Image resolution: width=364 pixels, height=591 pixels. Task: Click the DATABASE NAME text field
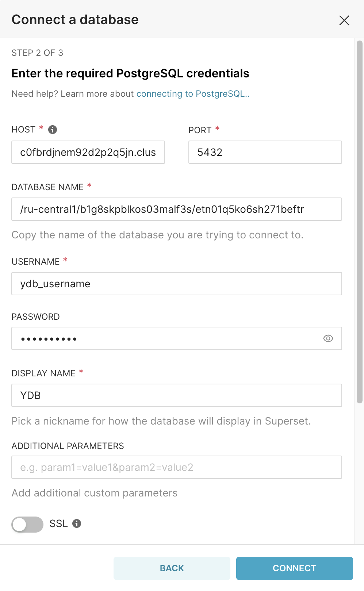(176, 209)
